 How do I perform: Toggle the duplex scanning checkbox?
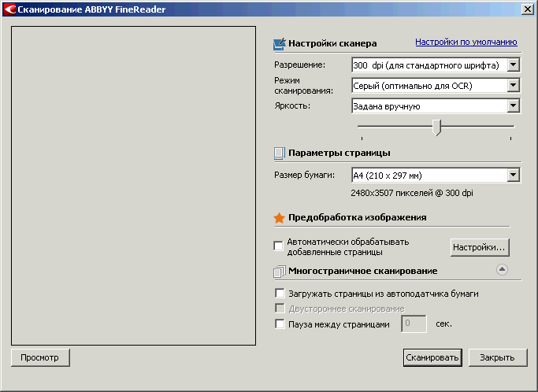[280, 309]
